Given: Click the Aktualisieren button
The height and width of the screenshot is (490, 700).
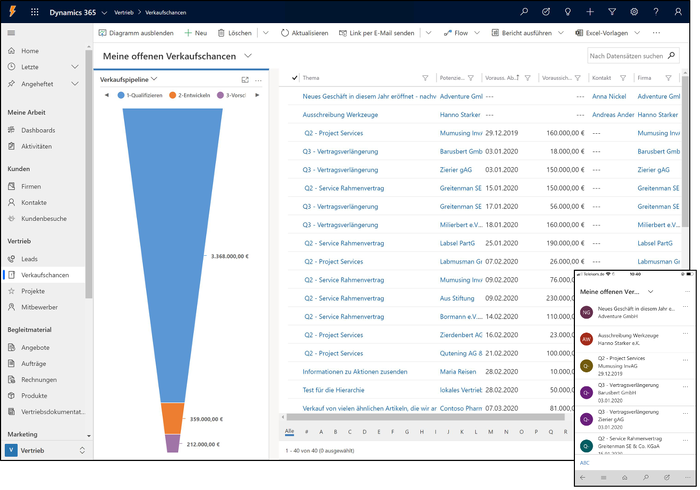Looking at the screenshot, I should (304, 33).
